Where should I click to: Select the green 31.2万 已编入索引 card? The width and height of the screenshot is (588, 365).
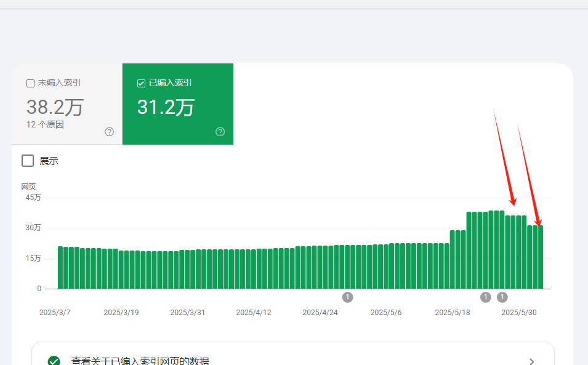click(178, 104)
